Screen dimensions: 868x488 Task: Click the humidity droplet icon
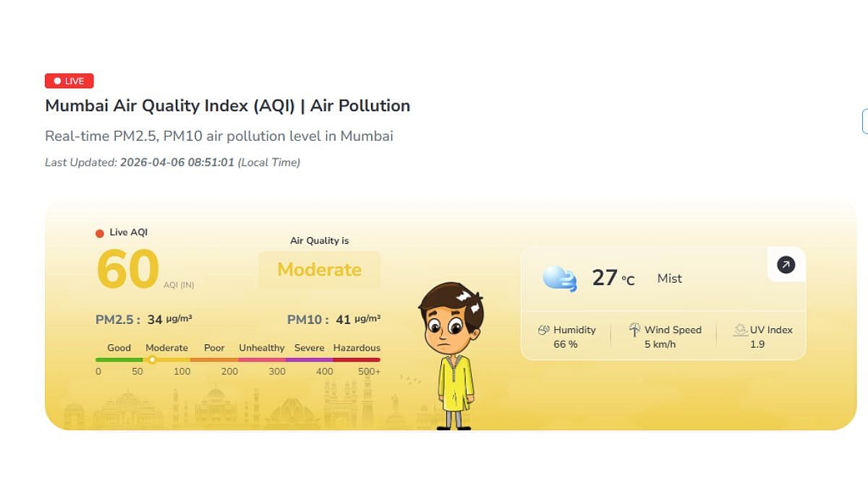pos(544,330)
